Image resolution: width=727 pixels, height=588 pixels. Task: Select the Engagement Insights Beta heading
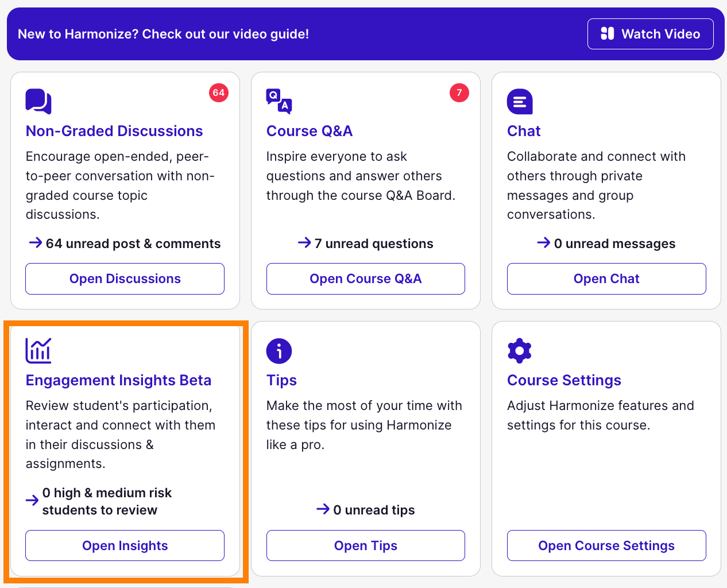(x=118, y=380)
